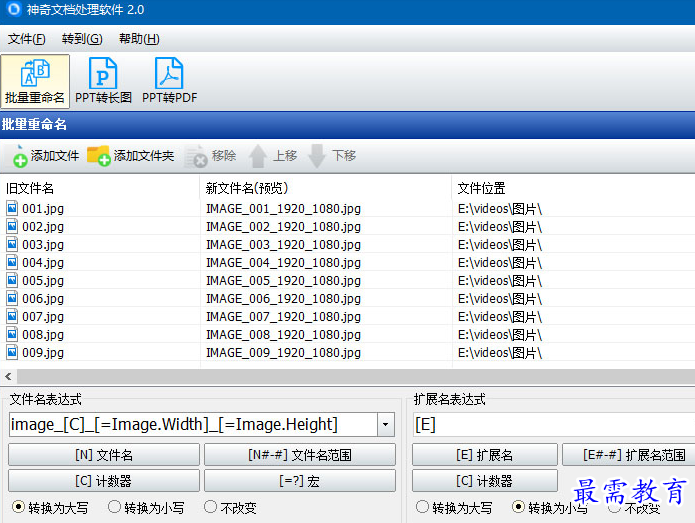This screenshot has width=695, height=523.
Task: Click the extension [C] 计数器 button
Action: click(x=484, y=481)
